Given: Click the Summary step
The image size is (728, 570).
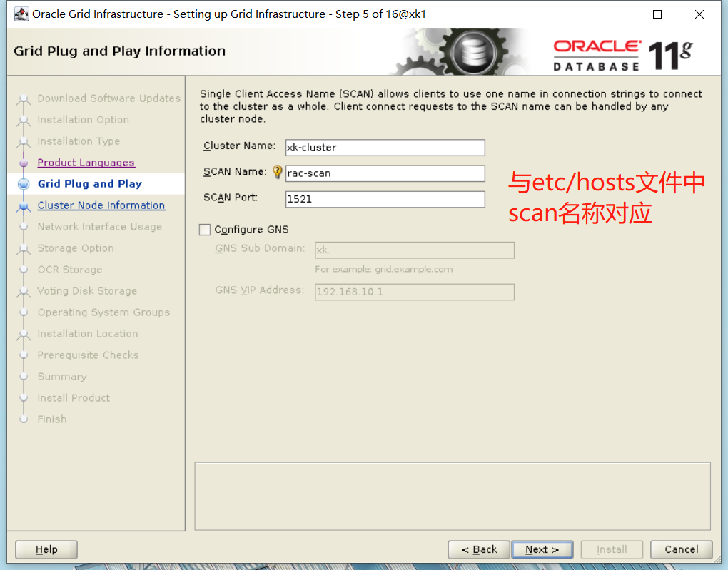Looking at the screenshot, I should pyautogui.click(x=62, y=377).
